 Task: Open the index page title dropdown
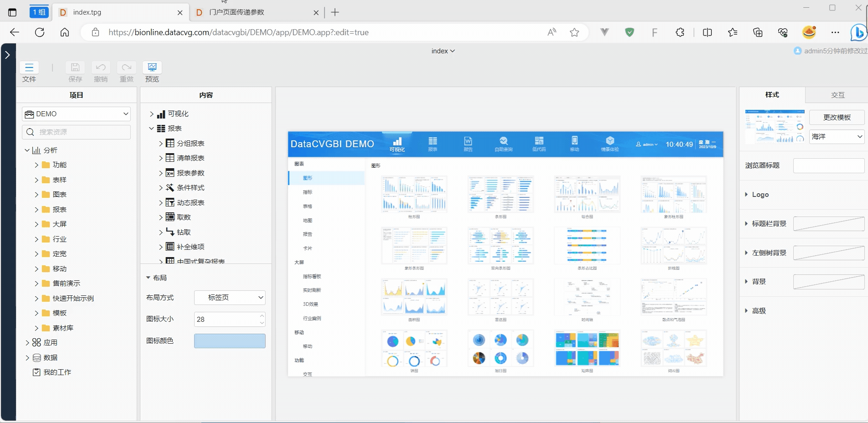click(443, 51)
